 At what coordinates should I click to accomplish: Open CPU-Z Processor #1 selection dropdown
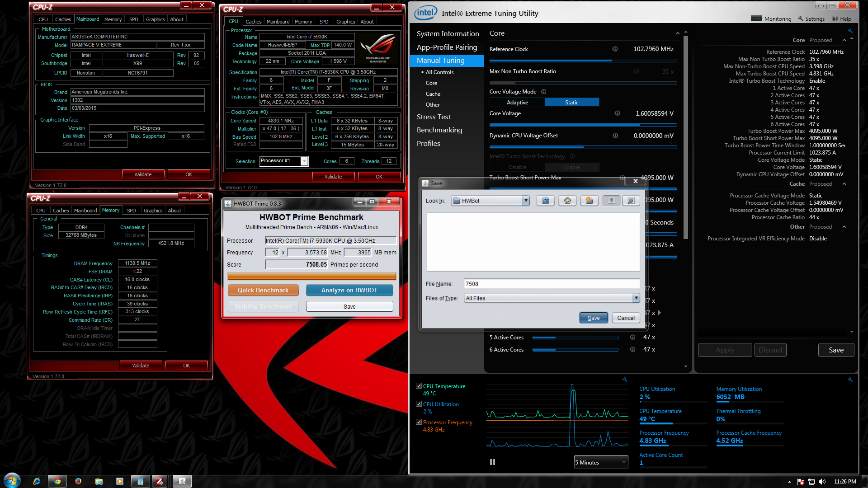point(305,161)
